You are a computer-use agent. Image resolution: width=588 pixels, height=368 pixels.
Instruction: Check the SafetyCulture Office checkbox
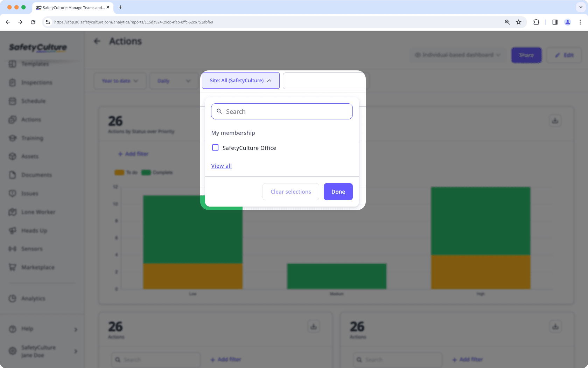click(x=215, y=147)
